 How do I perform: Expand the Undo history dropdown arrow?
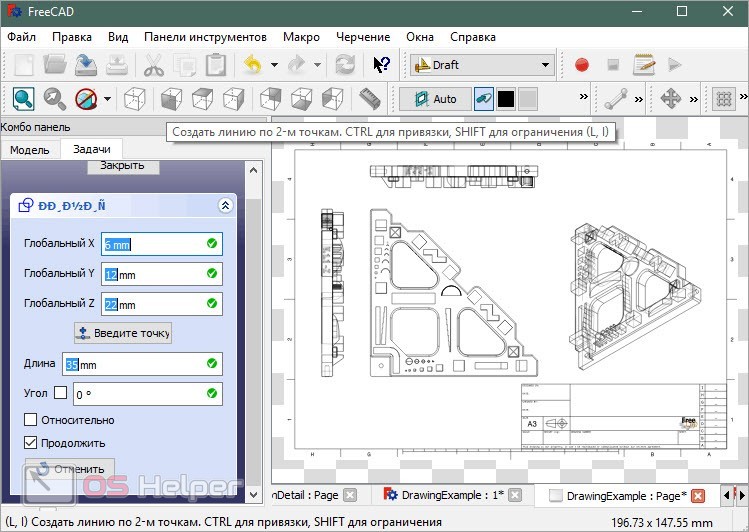(274, 65)
